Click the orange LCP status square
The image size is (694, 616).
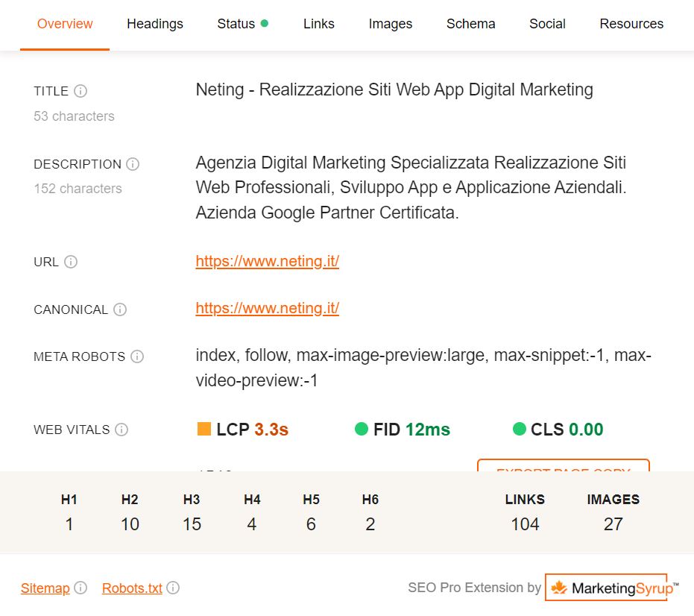204,429
